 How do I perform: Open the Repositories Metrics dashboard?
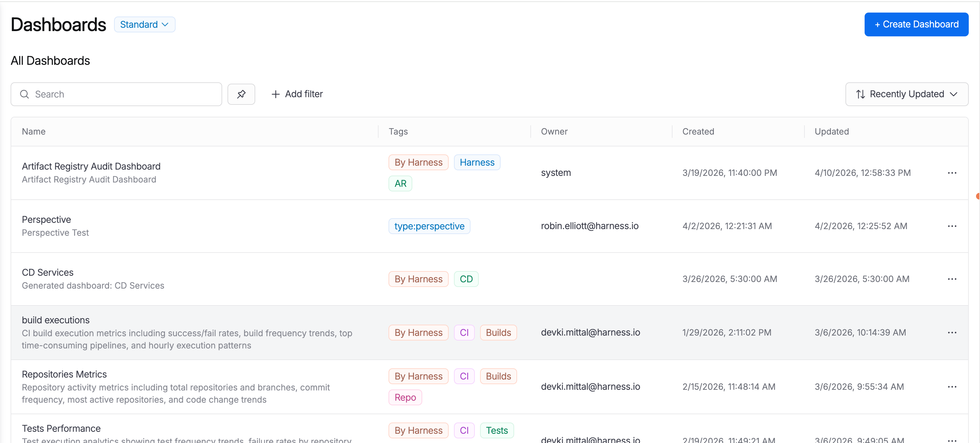coord(64,374)
